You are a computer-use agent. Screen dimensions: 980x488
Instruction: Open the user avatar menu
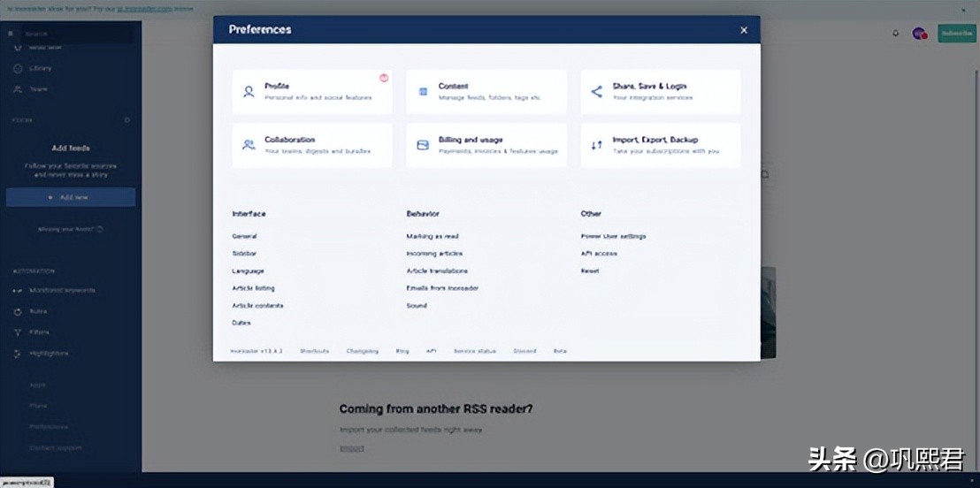(919, 34)
